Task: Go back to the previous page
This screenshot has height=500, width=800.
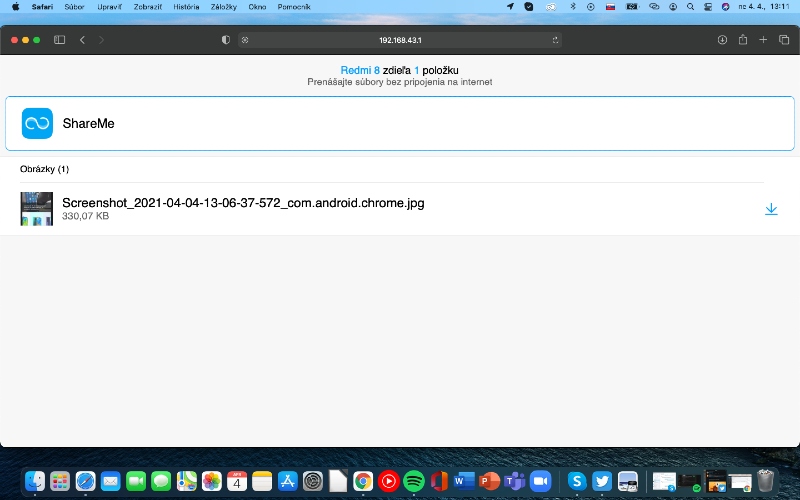Action: point(82,40)
